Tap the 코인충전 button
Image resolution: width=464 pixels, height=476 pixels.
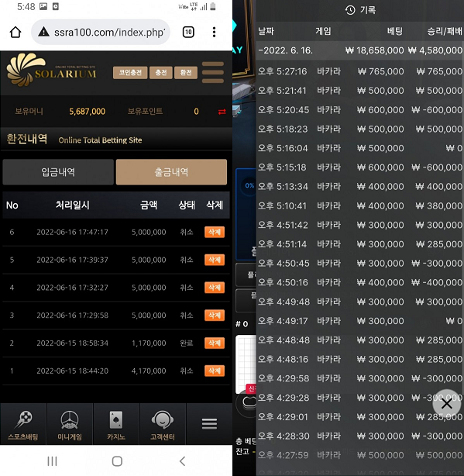click(x=130, y=73)
